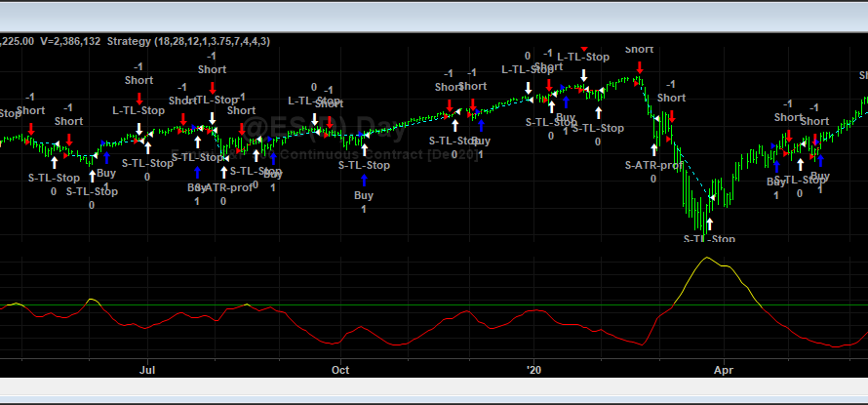
Task: Click the S-ATR-prof label near March
Action: coord(653,165)
